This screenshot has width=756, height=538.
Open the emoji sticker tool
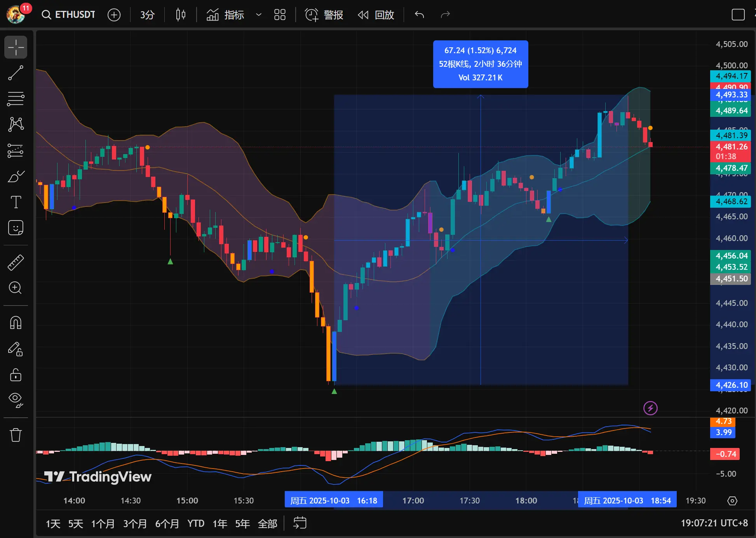(16, 228)
